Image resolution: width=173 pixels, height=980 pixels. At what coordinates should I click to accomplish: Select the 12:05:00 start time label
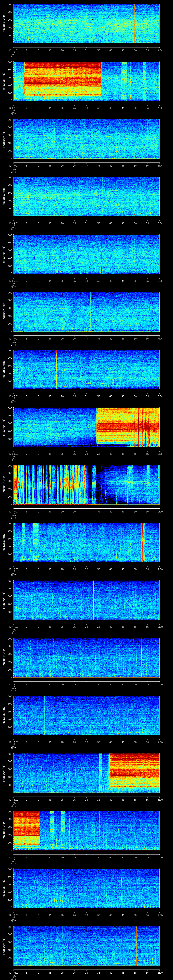[13, 281]
